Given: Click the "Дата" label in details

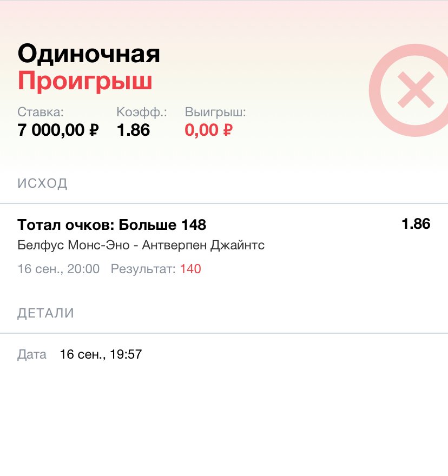Looking at the screenshot, I should [x=32, y=355].
